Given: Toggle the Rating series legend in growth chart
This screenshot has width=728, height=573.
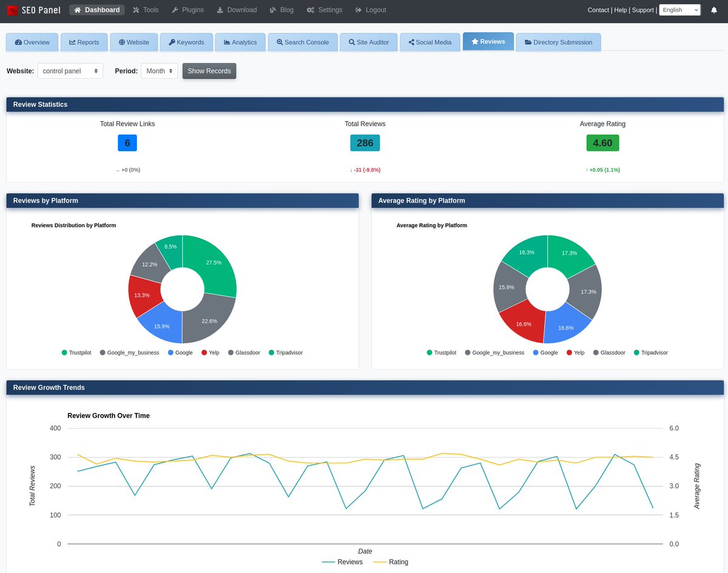Looking at the screenshot, I should point(390,562).
